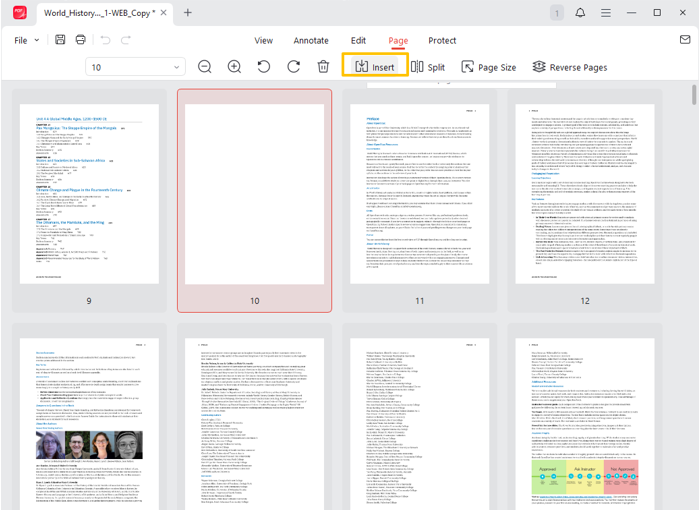Switch to the View tab
This screenshot has width=700, height=510.
click(263, 40)
